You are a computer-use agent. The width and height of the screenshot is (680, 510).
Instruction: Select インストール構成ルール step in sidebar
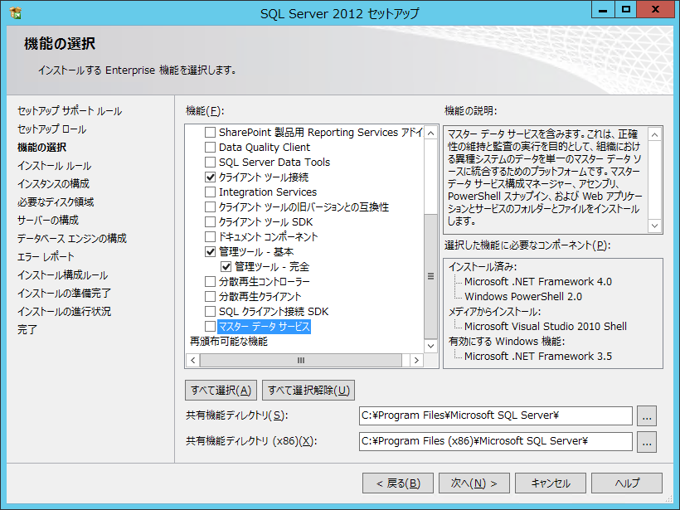click(x=62, y=275)
